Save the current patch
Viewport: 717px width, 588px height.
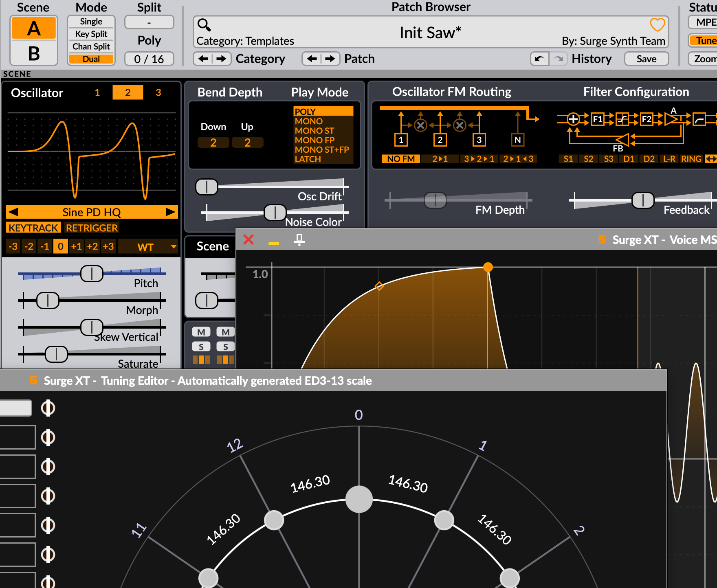point(647,59)
